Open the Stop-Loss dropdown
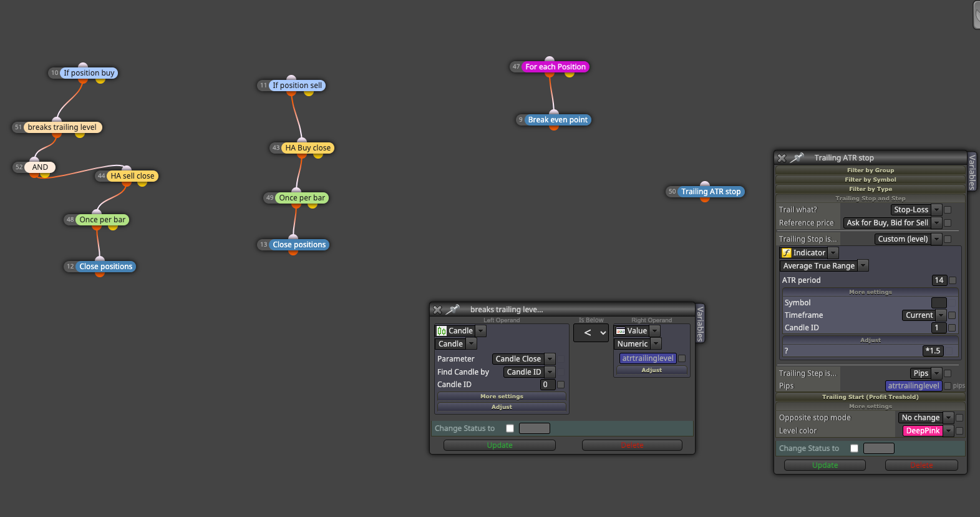The height and width of the screenshot is (517, 980). (x=916, y=210)
